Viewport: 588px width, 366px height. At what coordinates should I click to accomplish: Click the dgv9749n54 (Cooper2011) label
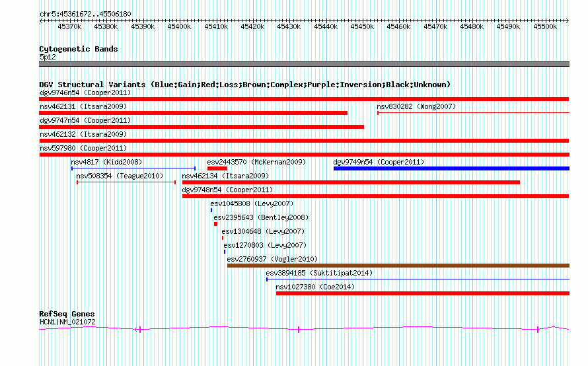coord(379,162)
